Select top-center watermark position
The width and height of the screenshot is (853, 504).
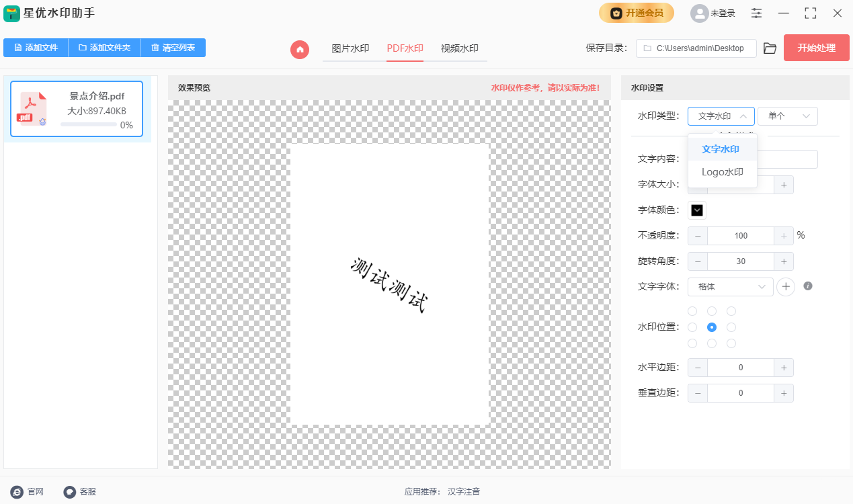[712, 311]
